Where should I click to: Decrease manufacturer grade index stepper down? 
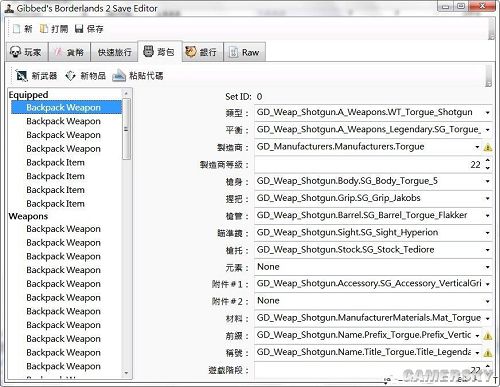click(488, 168)
